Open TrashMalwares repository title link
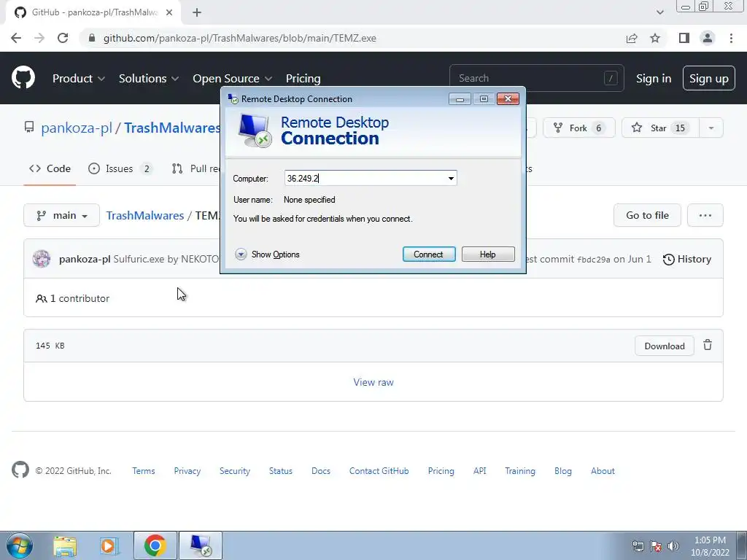 coord(172,128)
